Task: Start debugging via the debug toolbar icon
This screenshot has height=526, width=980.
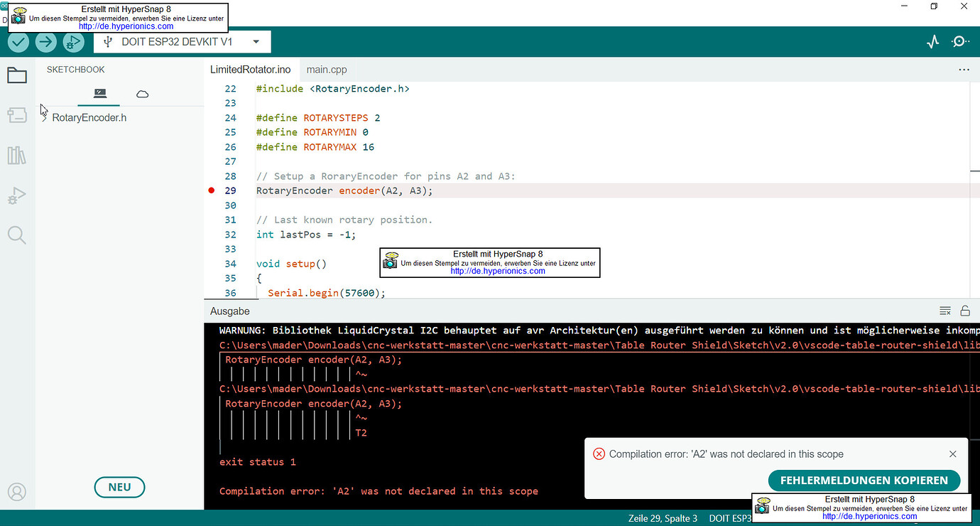Action: [73, 41]
